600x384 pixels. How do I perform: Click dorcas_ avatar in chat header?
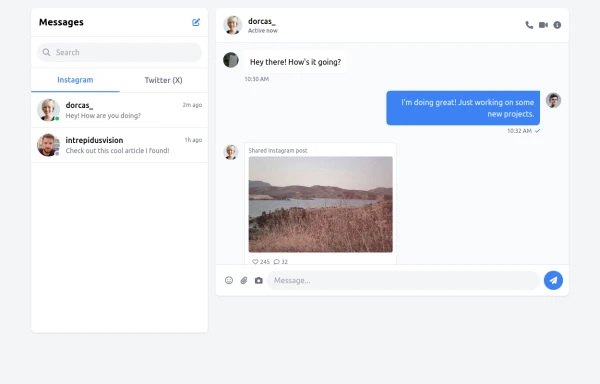(233, 25)
